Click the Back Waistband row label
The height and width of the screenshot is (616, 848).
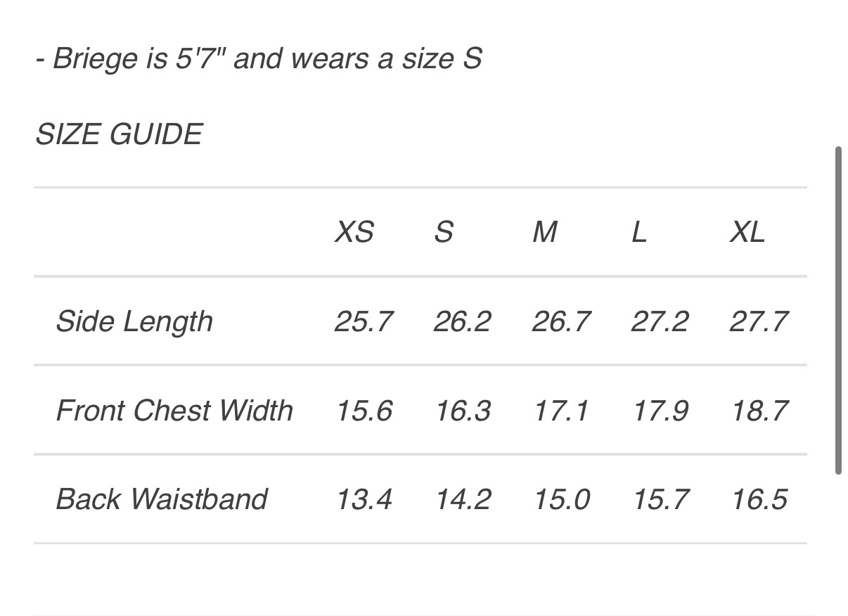161,499
